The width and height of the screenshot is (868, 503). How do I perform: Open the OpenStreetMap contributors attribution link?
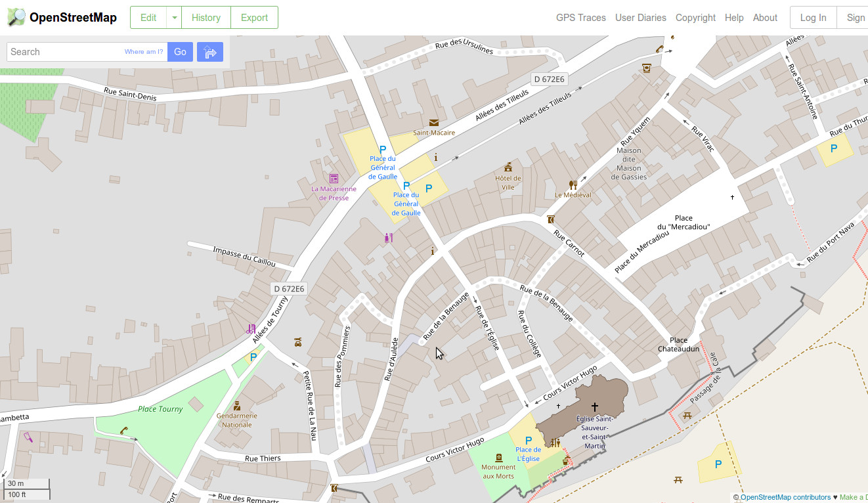(785, 497)
